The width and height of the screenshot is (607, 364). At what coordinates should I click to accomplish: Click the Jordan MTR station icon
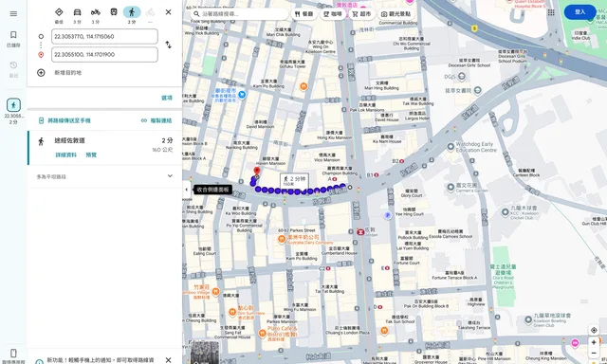pyautogui.click(x=360, y=231)
